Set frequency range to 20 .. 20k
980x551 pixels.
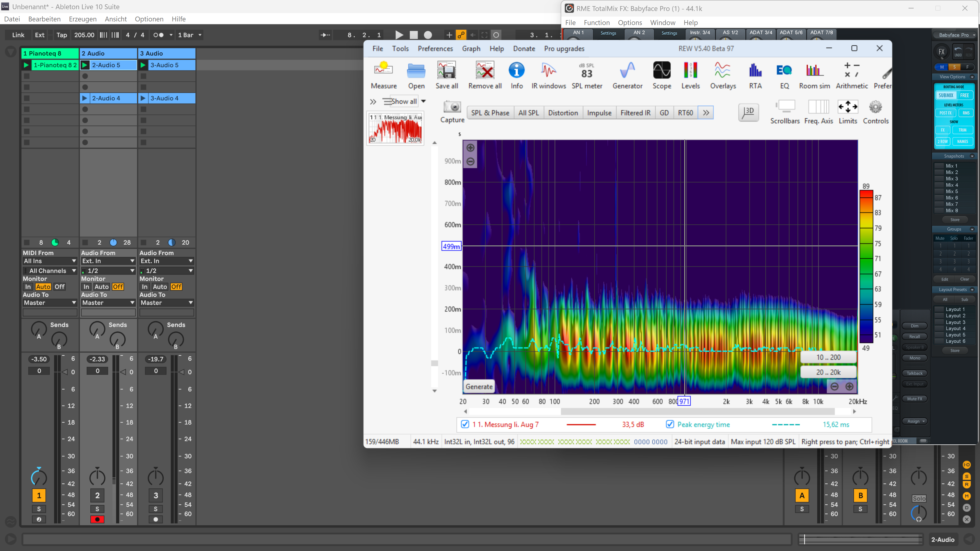[x=828, y=372]
